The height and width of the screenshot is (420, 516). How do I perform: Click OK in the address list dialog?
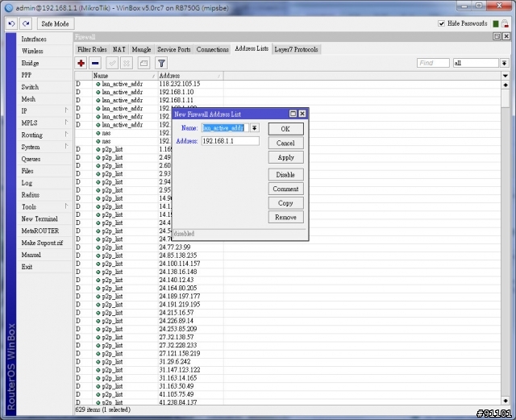point(285,129)
